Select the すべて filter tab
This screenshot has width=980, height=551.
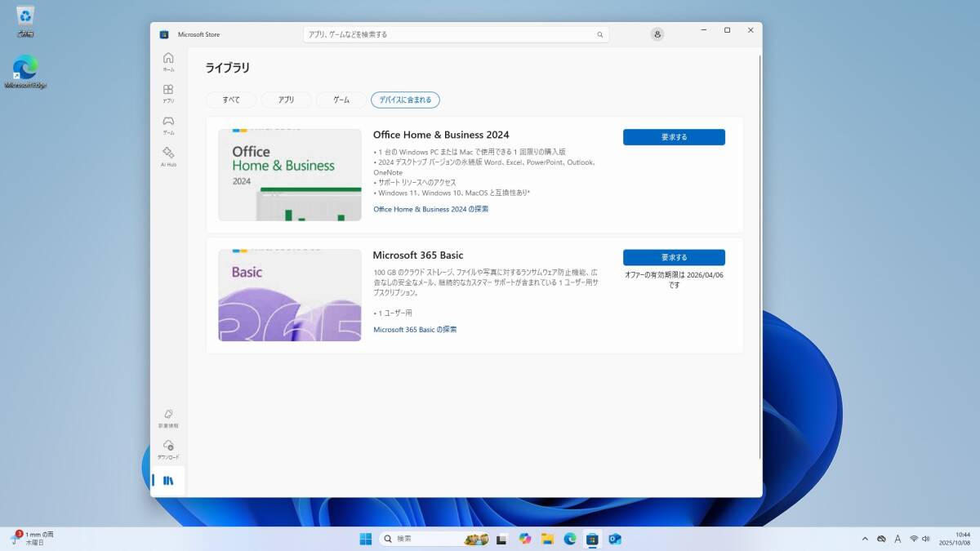(231, 100)
